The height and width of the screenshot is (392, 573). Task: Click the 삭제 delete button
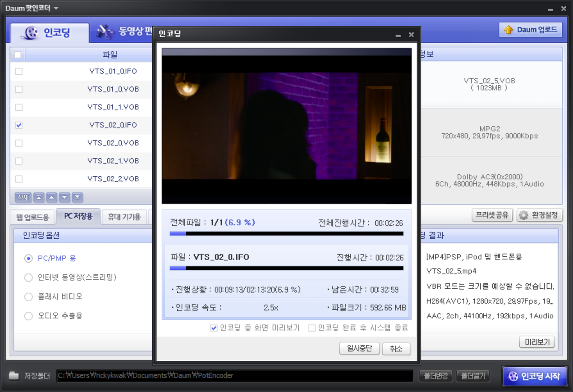point(23,197)
